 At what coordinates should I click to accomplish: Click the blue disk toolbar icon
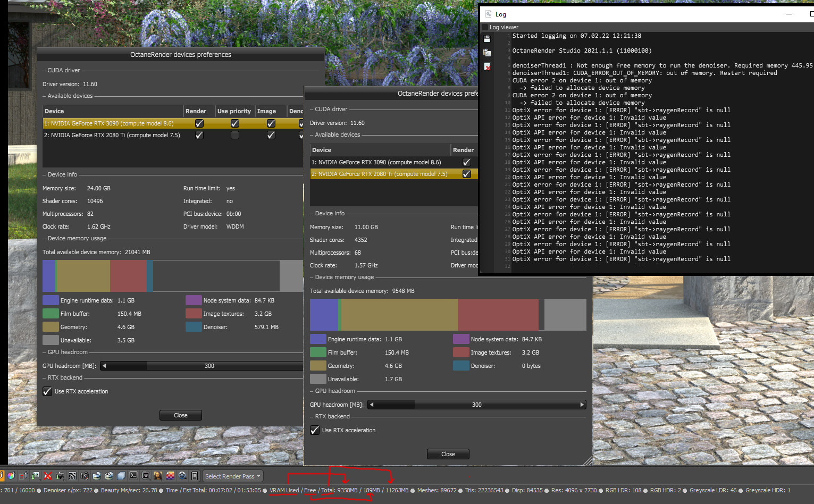(x=97, y=476)
